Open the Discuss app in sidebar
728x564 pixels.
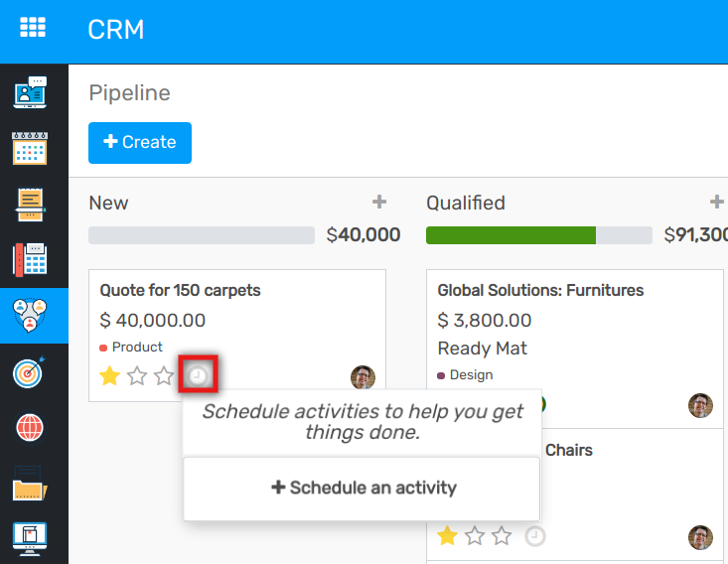(x=31, y=92)
